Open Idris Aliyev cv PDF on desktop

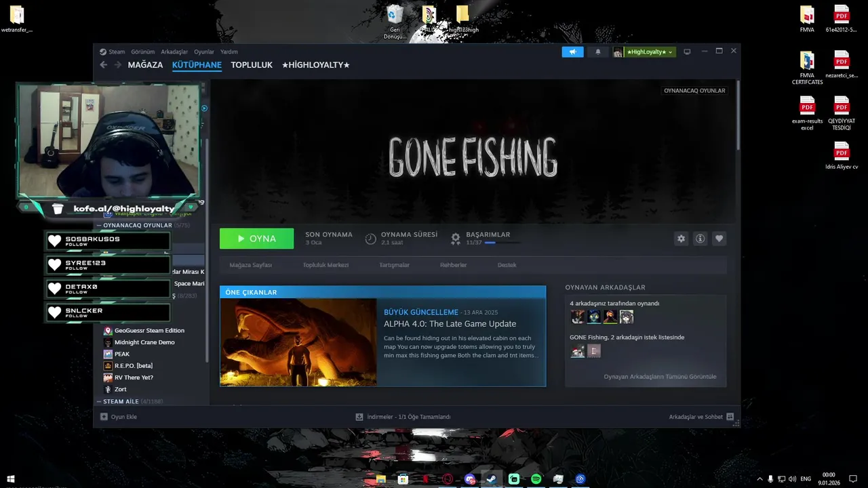[x=842, y=155]
